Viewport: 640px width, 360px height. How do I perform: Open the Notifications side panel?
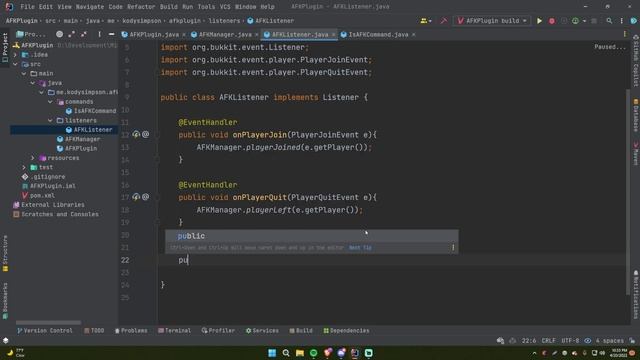pyautogui.click(x=636, y=294)
